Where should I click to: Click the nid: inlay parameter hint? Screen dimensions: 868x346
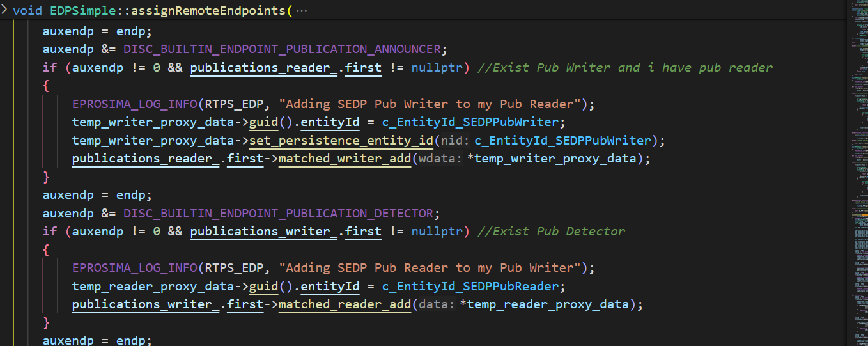456,141
